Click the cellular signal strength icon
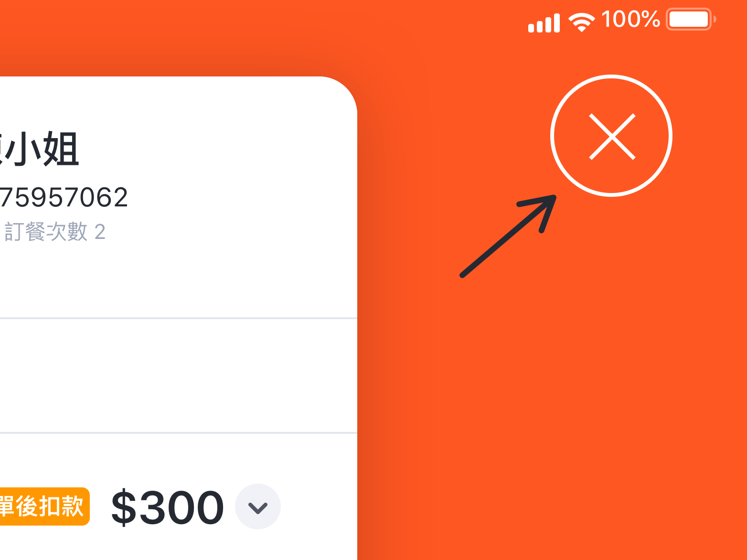 (544, 23)
